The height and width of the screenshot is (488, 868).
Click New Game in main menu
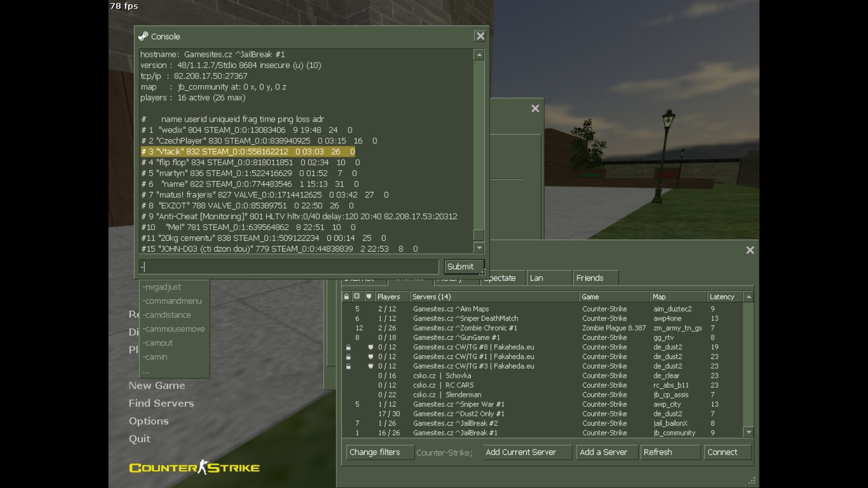coord(157,386)
